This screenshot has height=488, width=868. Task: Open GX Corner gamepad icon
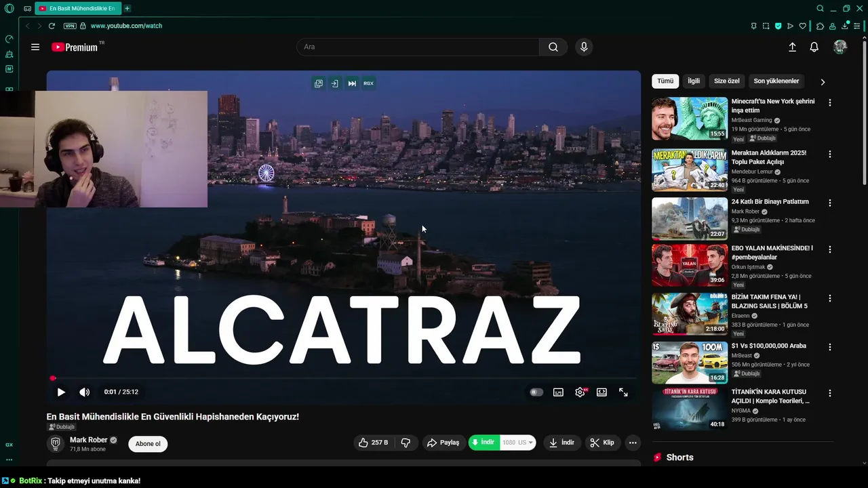coord(27,9)
